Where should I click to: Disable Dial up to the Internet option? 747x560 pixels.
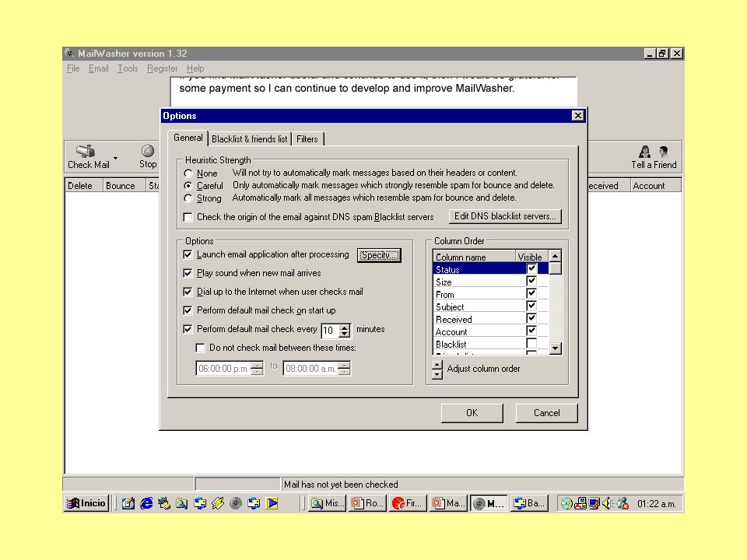click(188, 292)
